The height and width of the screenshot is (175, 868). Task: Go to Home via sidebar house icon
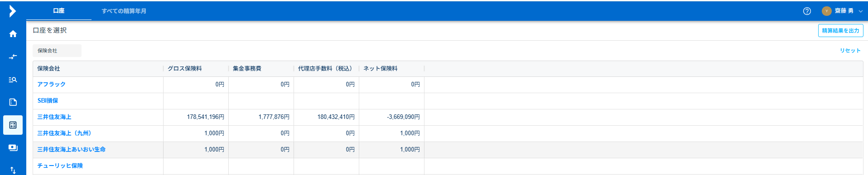(x=13, y=34)
